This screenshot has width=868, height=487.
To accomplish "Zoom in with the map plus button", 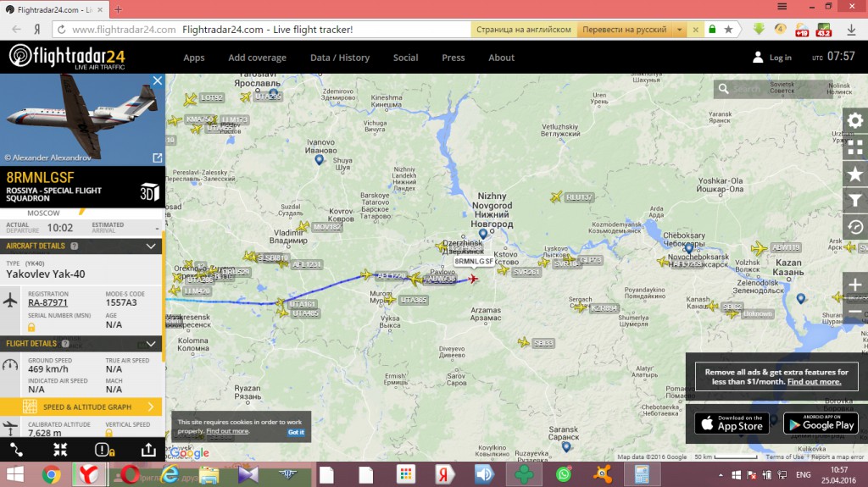I will (854, 285).
